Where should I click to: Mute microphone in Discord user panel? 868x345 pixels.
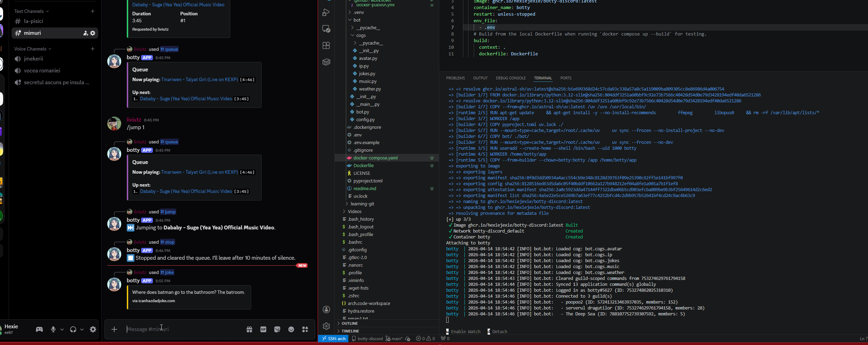pos(53,329)
